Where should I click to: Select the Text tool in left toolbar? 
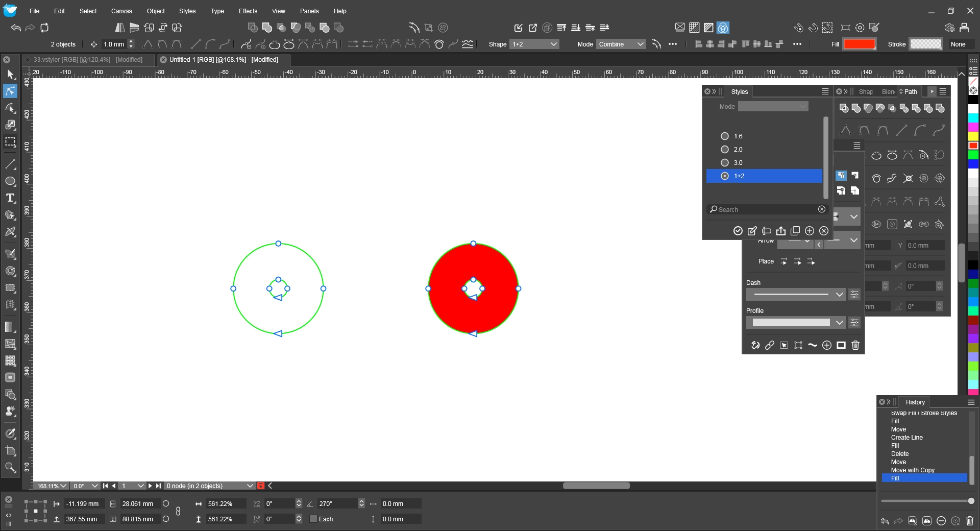click(x=10, y=198)
